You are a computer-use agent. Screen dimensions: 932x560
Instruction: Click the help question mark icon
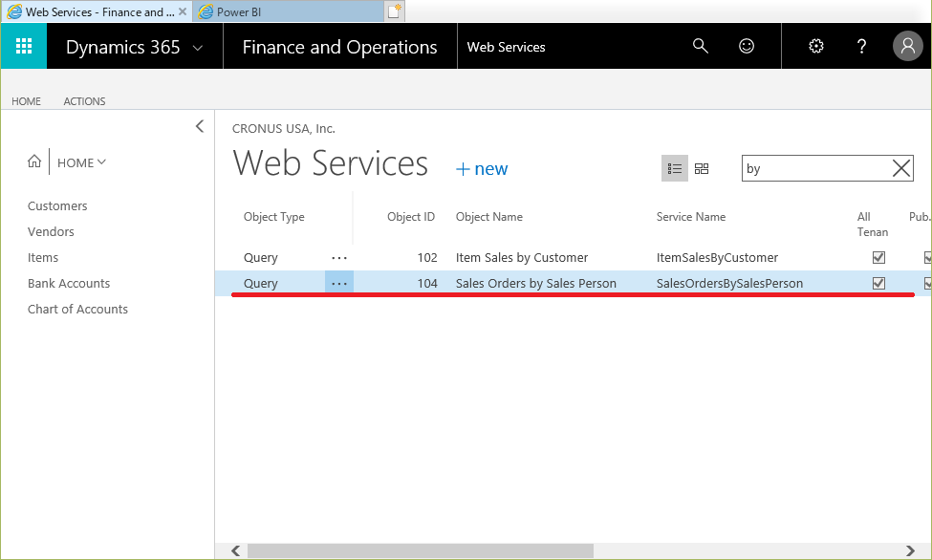(861, 46)
